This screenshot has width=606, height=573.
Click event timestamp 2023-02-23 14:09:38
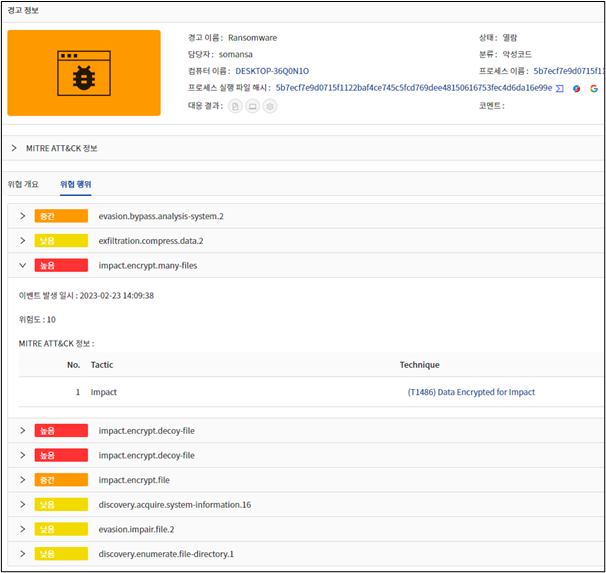(x=117, y=296)
